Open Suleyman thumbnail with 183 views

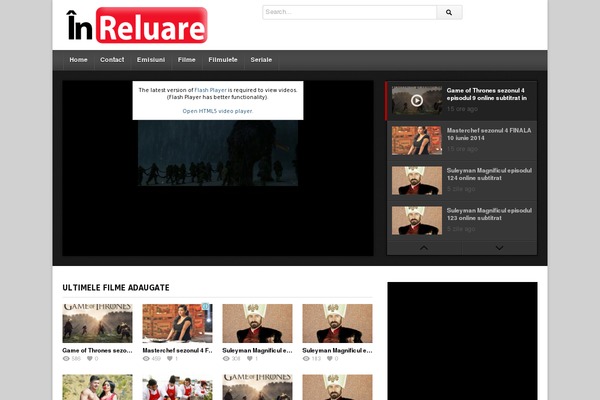coord(338,323)
